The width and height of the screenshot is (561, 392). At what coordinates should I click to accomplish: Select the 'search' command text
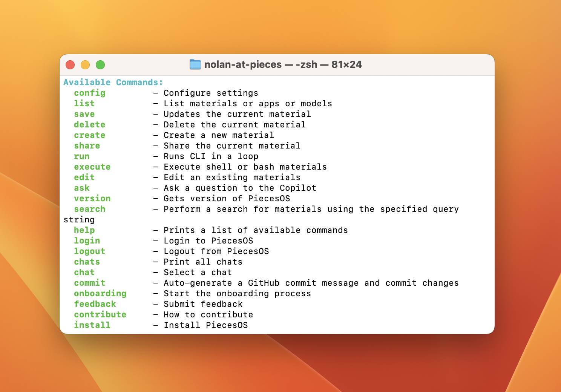click(x=90, y=209)
